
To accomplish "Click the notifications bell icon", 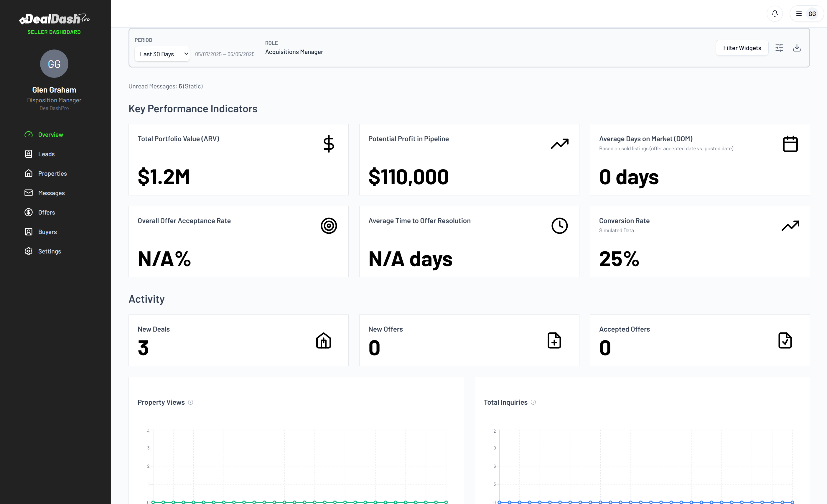I will coord(774,14).
